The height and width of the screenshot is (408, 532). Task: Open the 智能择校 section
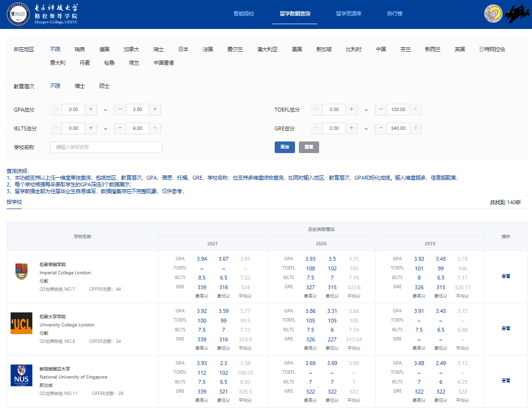[x=243, y=14]
